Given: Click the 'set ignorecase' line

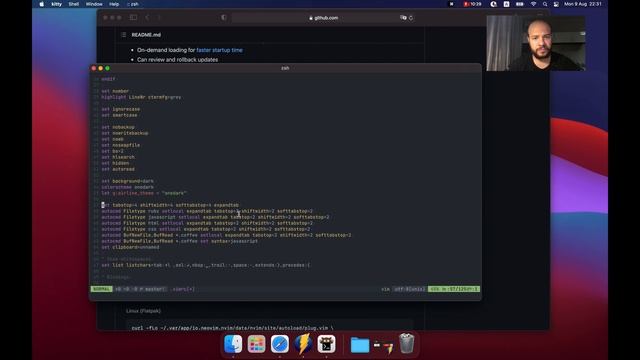Looking at the screenshot, I should 121,109.
